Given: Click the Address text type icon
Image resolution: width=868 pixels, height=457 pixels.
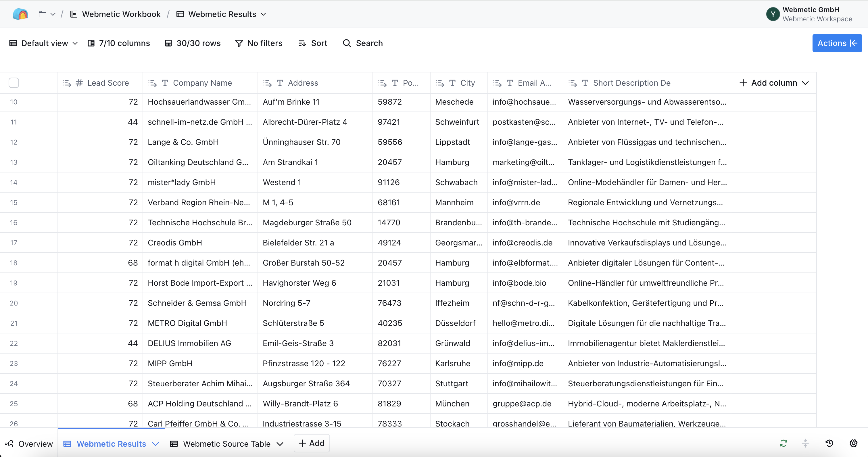Looking at the screenshot, I should tap(280, 83).
